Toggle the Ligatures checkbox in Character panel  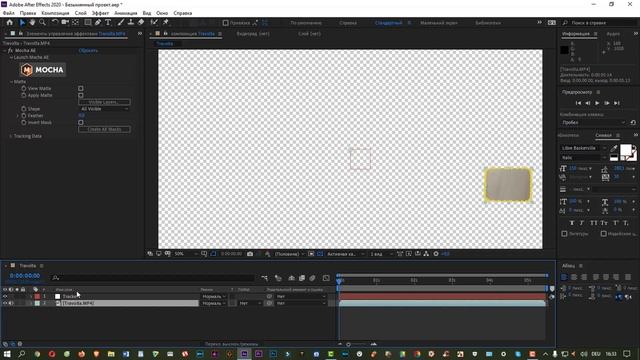point(564,233)
